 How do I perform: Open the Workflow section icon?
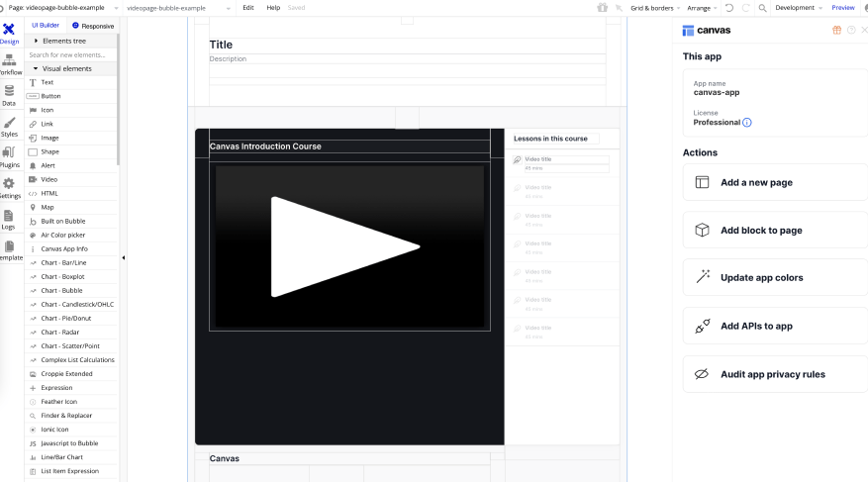coord(9,64)
